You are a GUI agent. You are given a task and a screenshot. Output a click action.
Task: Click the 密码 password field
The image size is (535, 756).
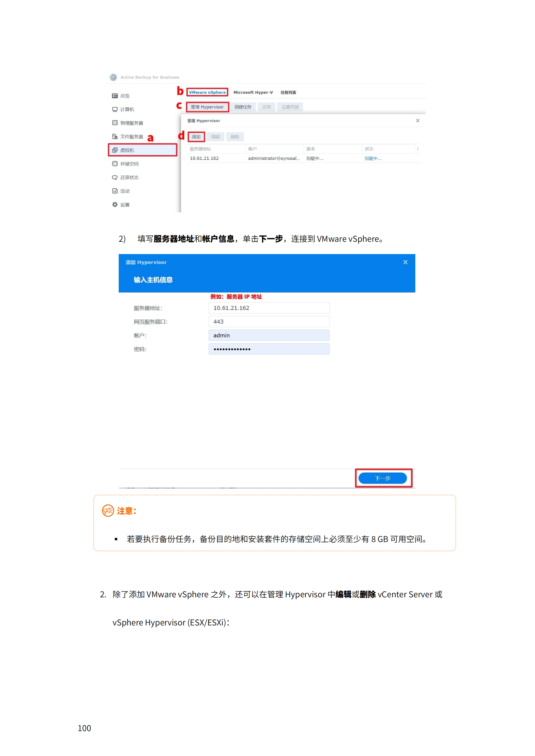pyautogui.click(x=269, y=349)
